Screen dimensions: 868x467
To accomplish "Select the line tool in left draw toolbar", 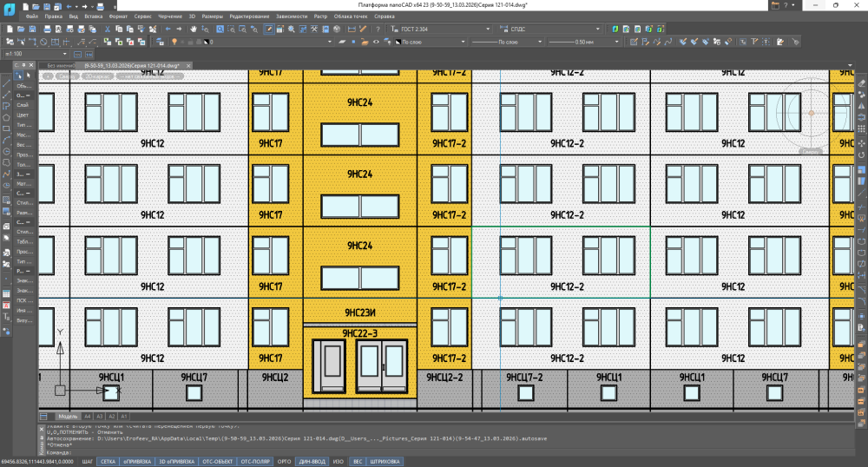I will point(7,84).
